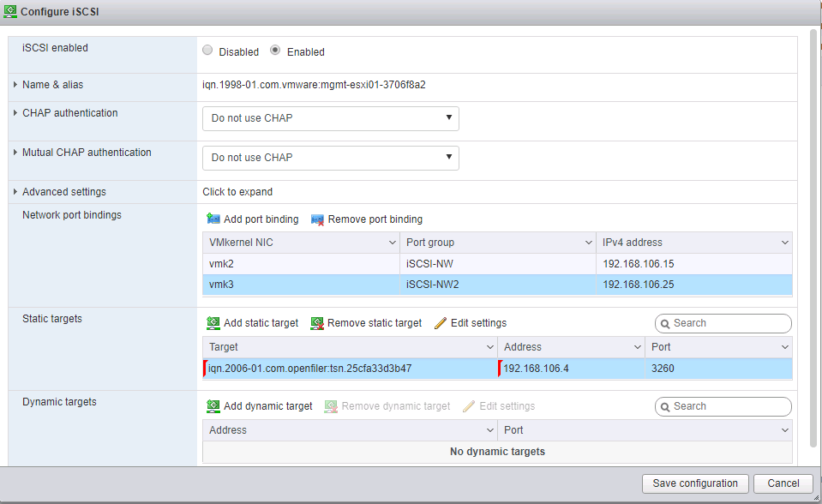Click the Cancel button
822x504 pixels.
783,483
